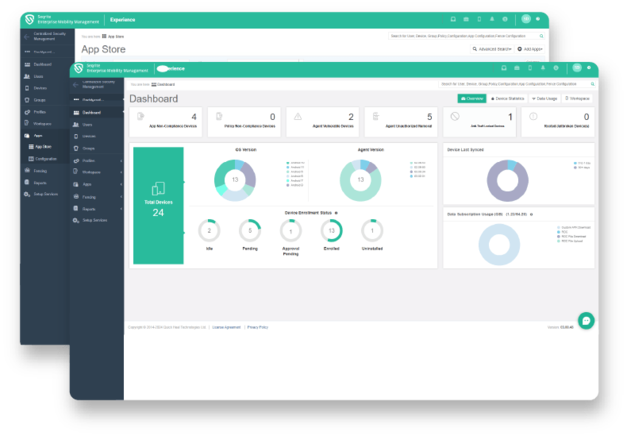Select the Overview tab button
The width and height of the screenshot is (627, 436).
[x=471, y=99]
